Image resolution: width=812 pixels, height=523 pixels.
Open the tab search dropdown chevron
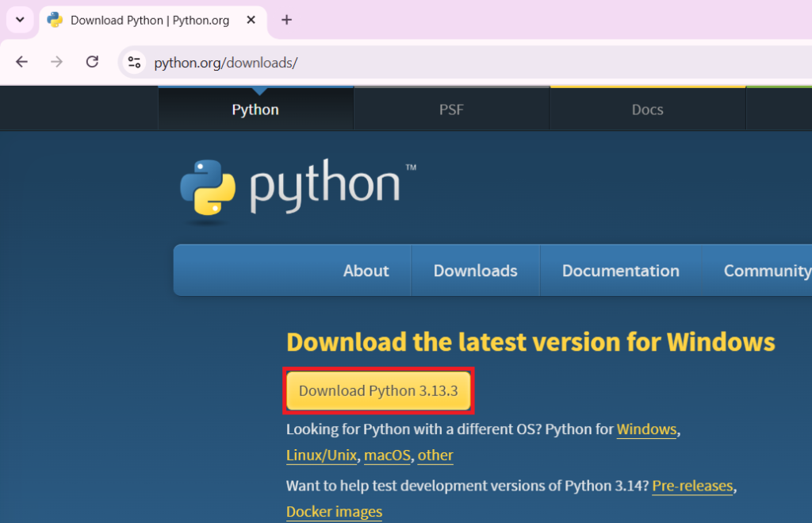point(20,20)
